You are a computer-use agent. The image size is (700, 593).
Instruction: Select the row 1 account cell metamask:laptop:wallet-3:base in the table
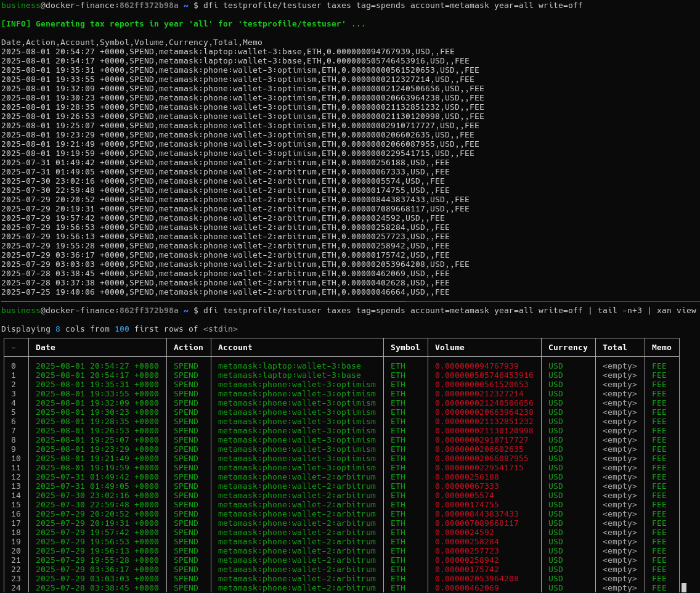click(289, 375)
